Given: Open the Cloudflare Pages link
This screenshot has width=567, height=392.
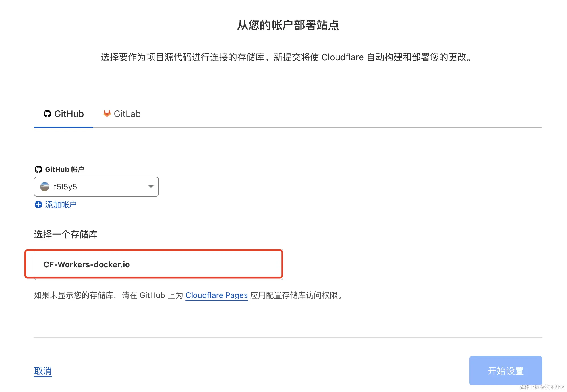Looking at the screenshot, I should 216,295.
